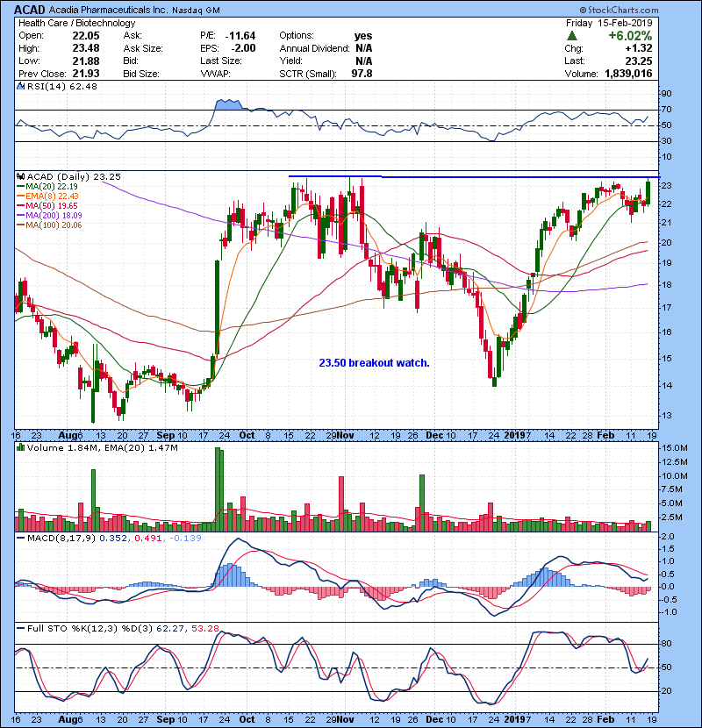Click the 2019 year label on price axis

pyautogui.click(x=515, y=435)
